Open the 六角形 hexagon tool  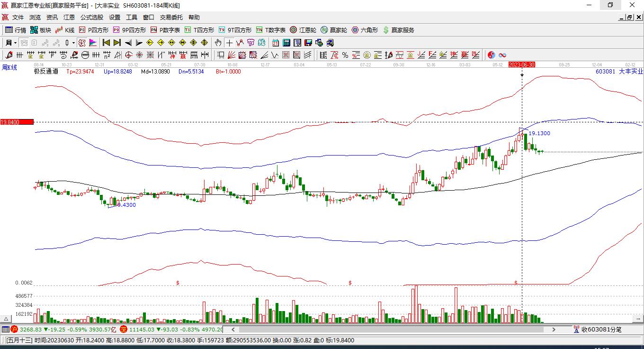tap(365, 30)
